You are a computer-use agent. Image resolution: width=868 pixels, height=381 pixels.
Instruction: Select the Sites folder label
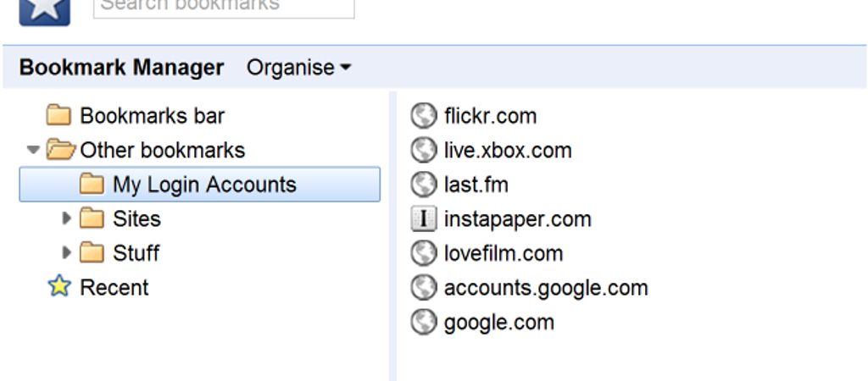pyautogui.click(x=136, y=219)
